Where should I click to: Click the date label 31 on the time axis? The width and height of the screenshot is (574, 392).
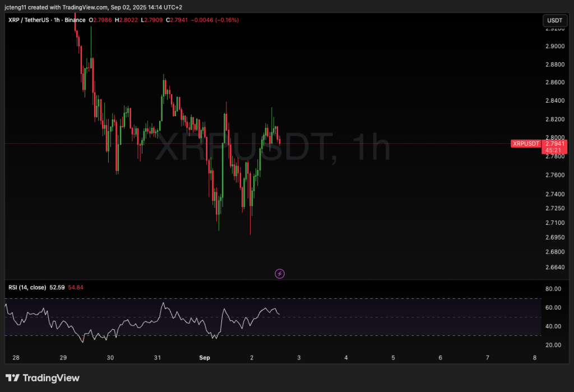coord(158,357)
